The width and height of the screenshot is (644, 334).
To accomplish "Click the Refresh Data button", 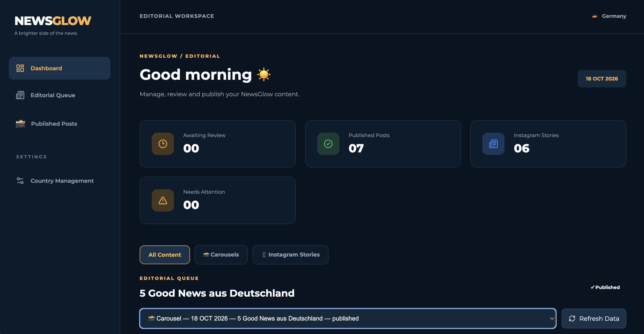I will pos(594,318).
